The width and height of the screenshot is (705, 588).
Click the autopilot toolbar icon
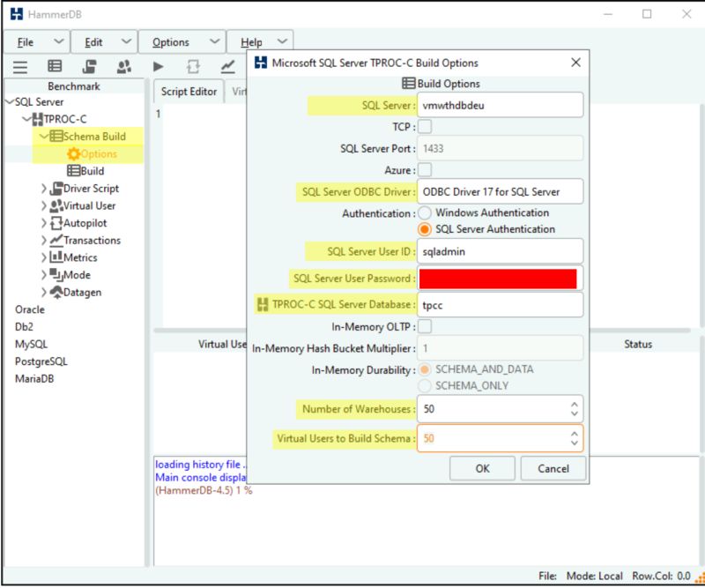193,67
